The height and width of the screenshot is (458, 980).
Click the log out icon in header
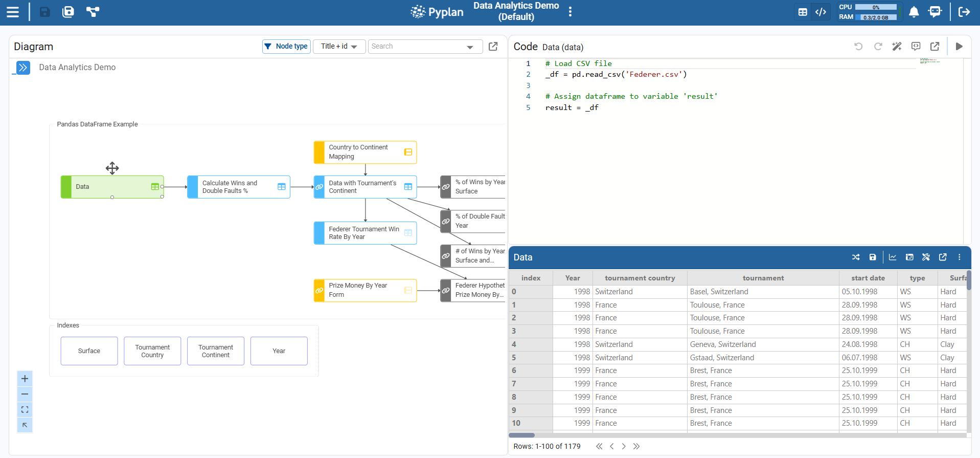(964, 12)
